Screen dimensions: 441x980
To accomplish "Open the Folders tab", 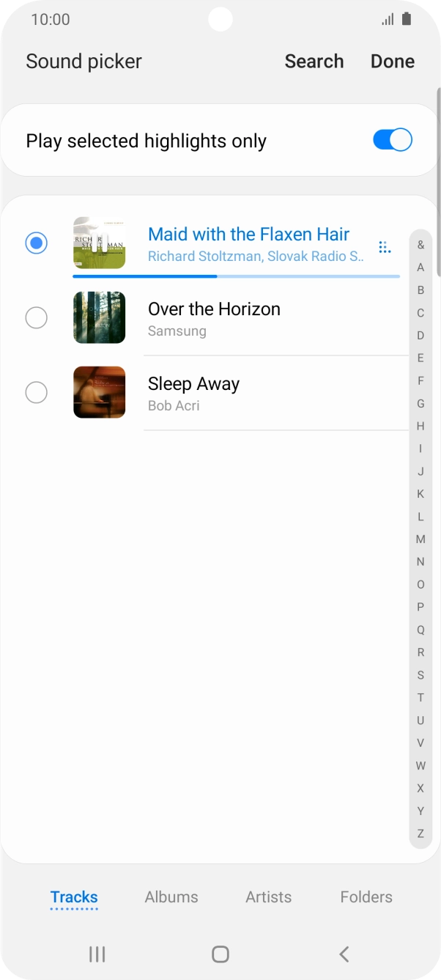I will tap(366, 896).
